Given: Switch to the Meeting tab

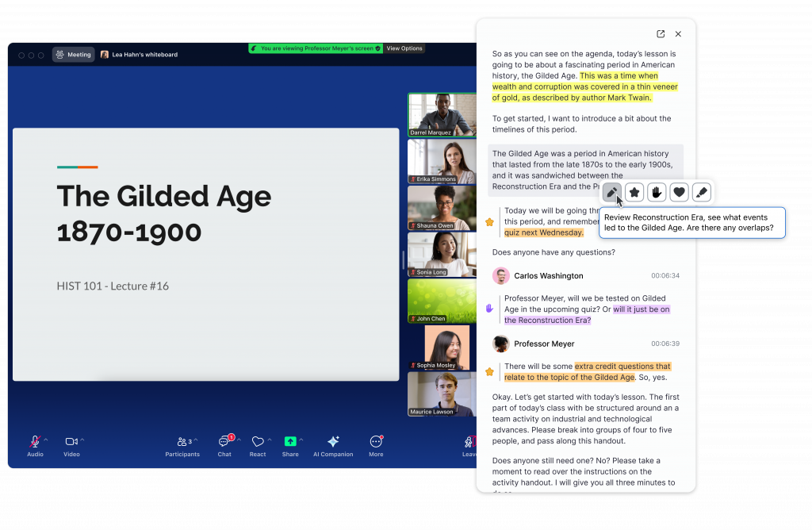Looking at the screenshot, I should click(x=74, y=55).
